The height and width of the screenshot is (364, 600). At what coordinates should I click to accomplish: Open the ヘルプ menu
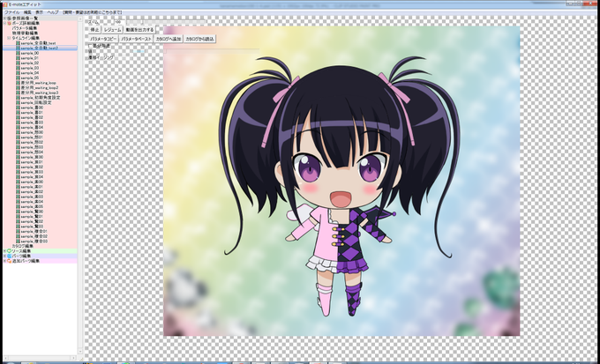pyautogui.click(x=52, y=12)
